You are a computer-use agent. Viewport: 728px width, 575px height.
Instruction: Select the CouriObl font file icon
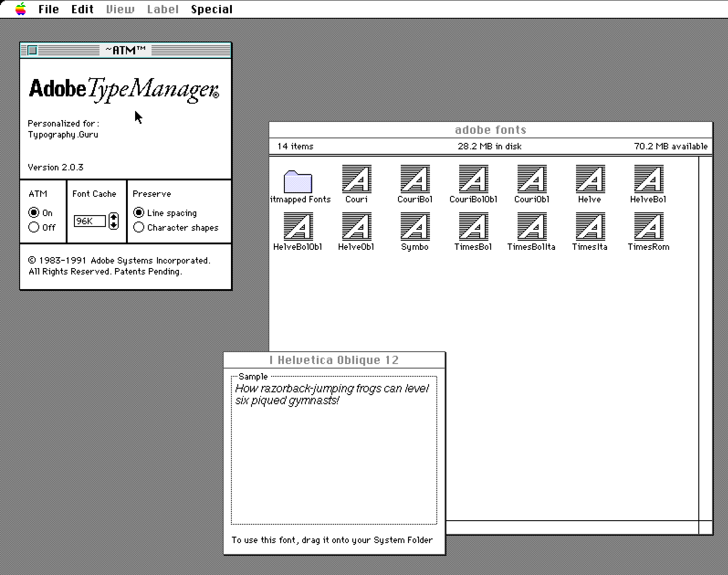(x=532, y=179)
